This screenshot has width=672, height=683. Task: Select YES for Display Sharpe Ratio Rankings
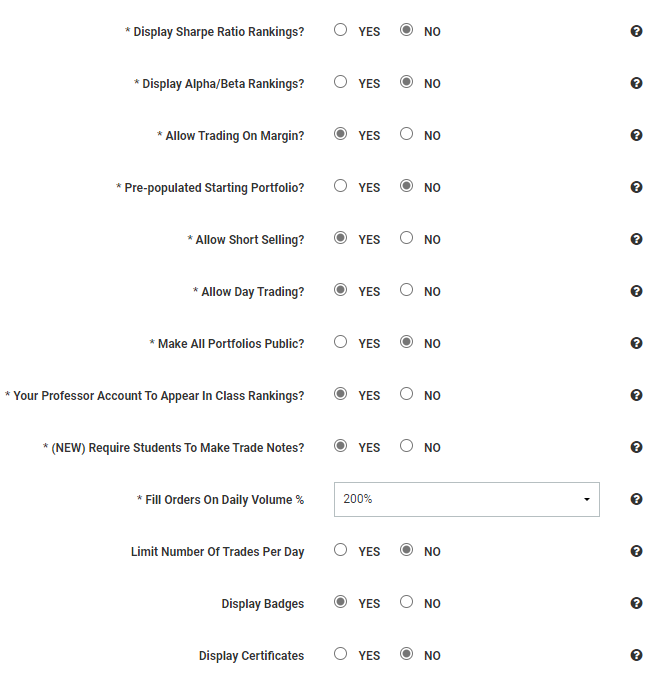click(341, 30)
